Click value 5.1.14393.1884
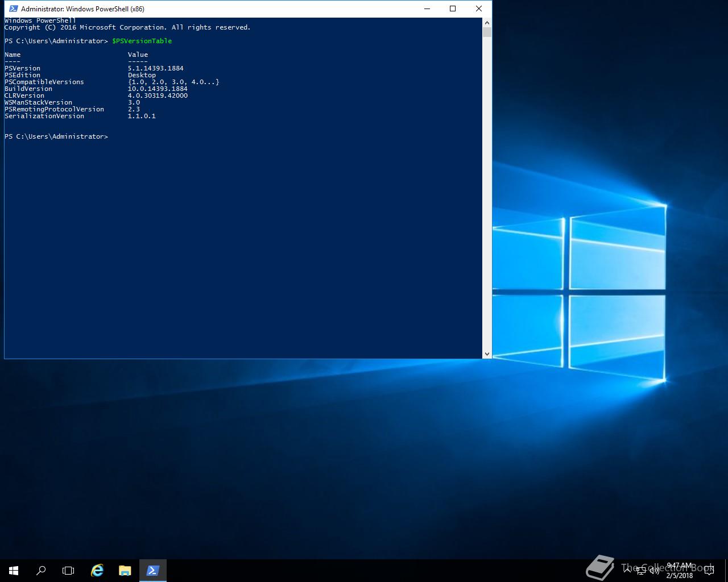Viewport: 728px width, 582px height. pyautogui.click(x=156, y=68)
